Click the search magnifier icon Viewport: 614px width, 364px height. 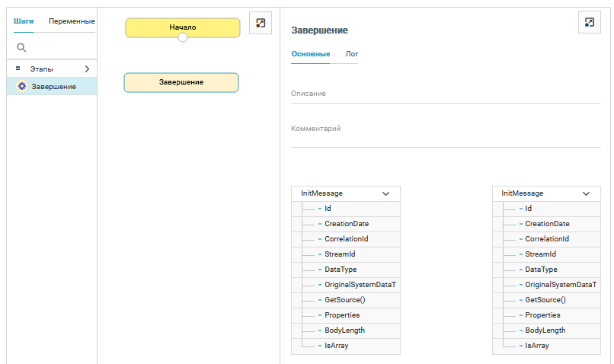click(22, 47)
